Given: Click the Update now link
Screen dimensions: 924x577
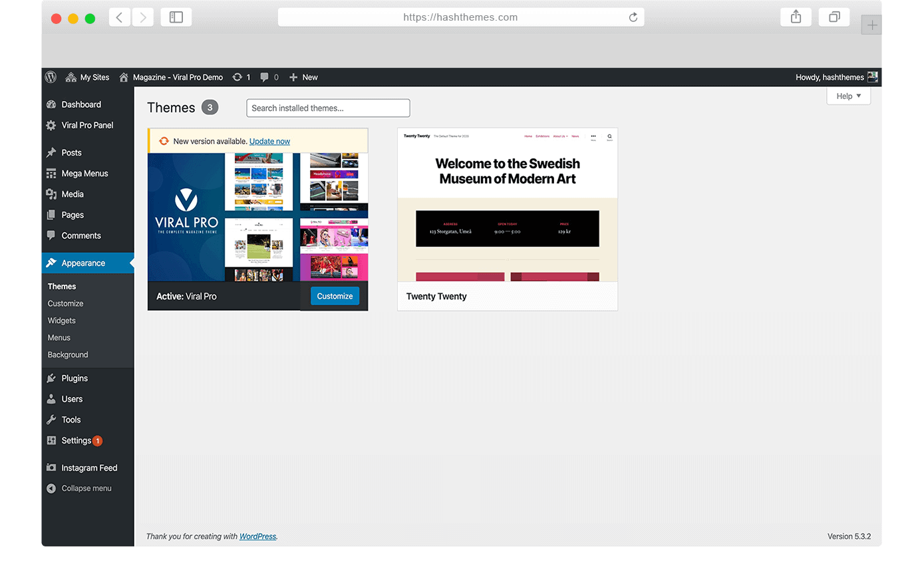Looking at the screenshot, I should coord(269,141).
